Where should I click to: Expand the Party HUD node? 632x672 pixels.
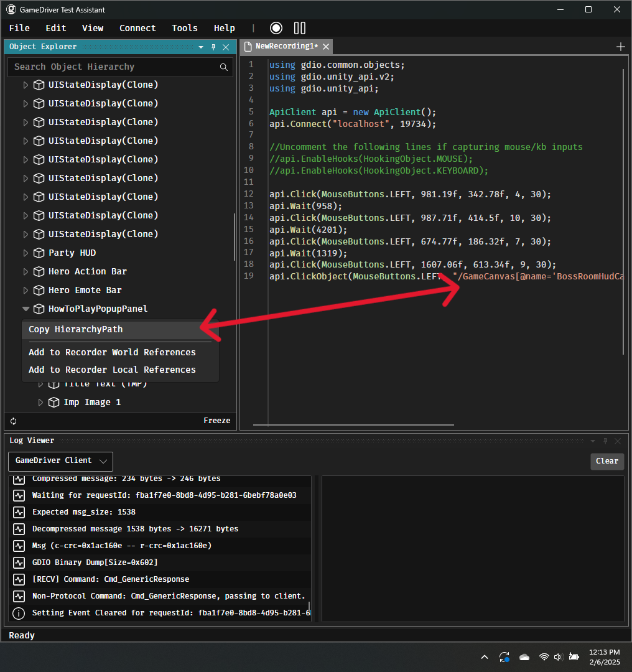[26, 253]
